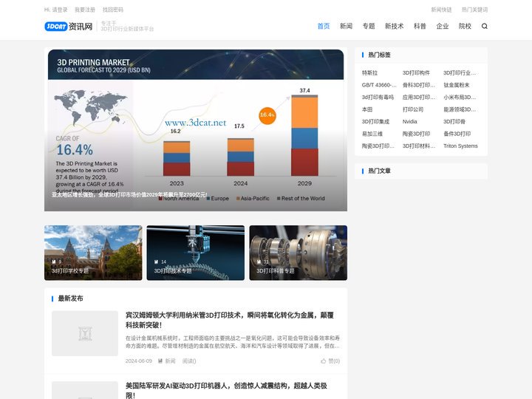Image resolution: width=532 pixels, height=399 pixels.
Task: Click the 应用3D打印… tag
Action: [419, 98]
